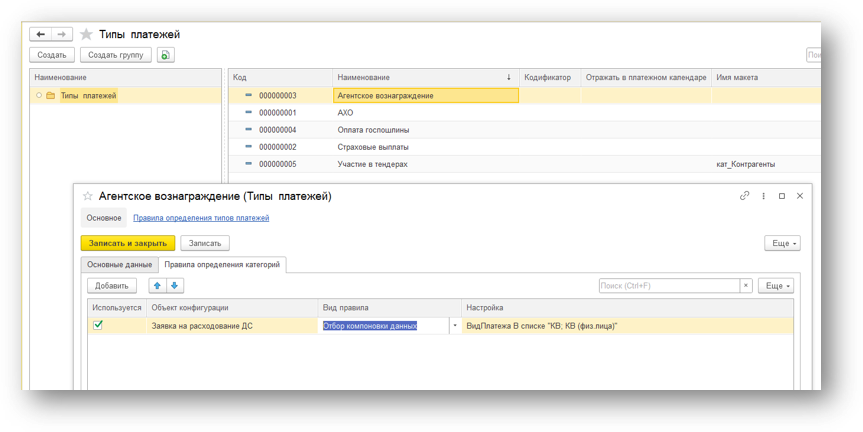This screenshot has width=863, height=432.
Task: Add Типы платежей to favorites with star
Action: point(86,35)
